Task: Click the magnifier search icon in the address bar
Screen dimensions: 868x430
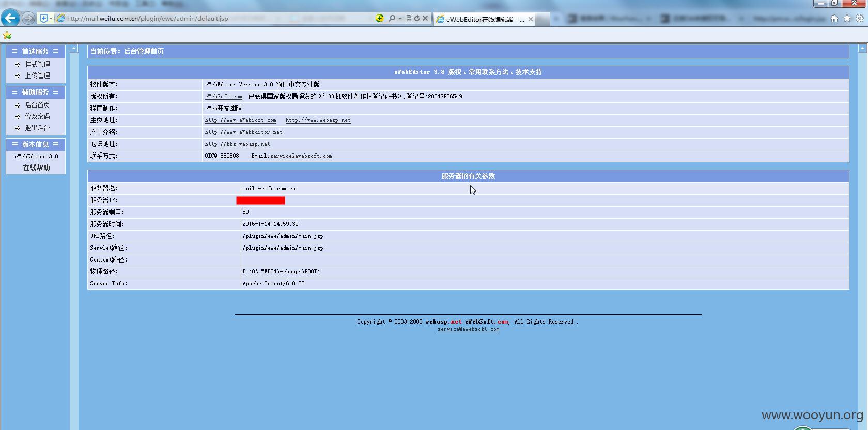Action: 392,18
